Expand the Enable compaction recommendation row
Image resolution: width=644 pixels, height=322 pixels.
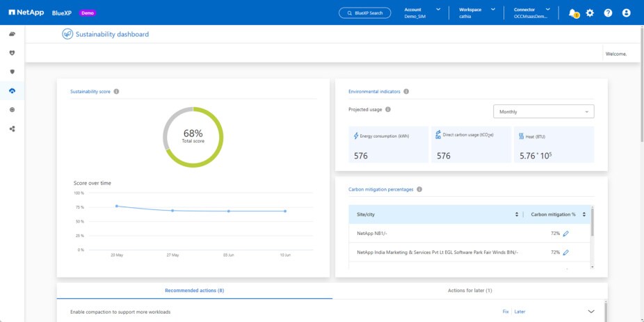click(x=591, y=312)
